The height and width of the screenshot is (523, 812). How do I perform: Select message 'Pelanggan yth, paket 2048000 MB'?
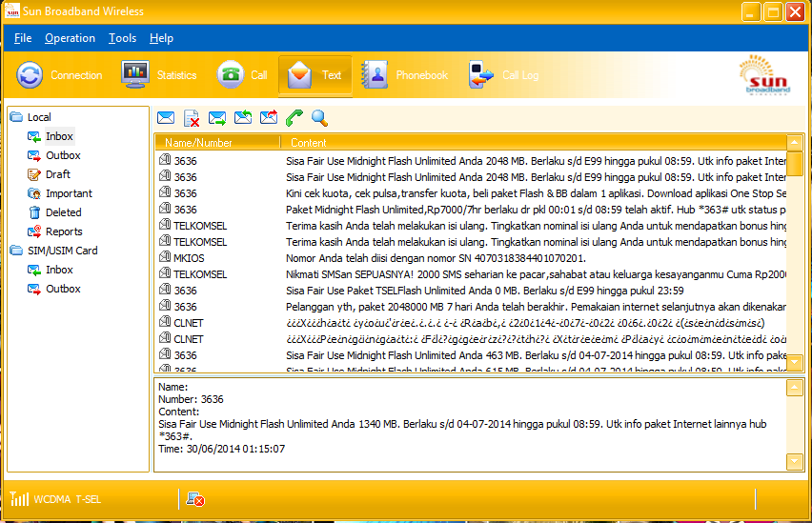pos(471,307)
